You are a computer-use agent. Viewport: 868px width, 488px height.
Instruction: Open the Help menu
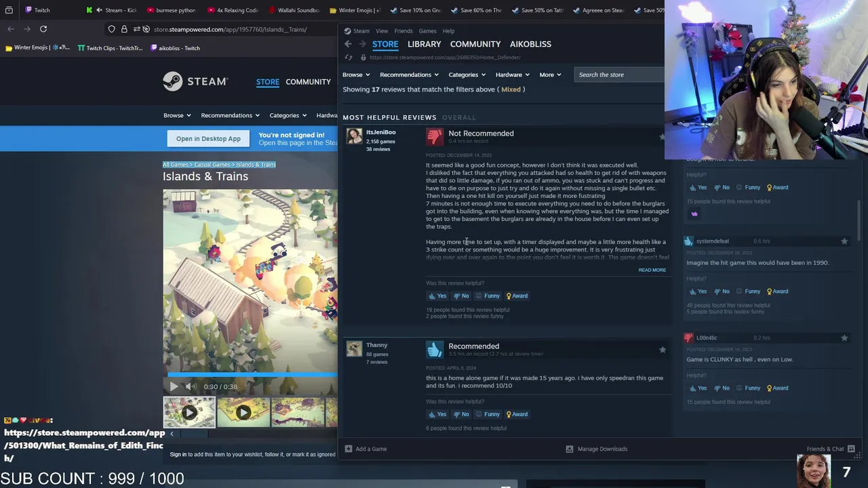448,31
